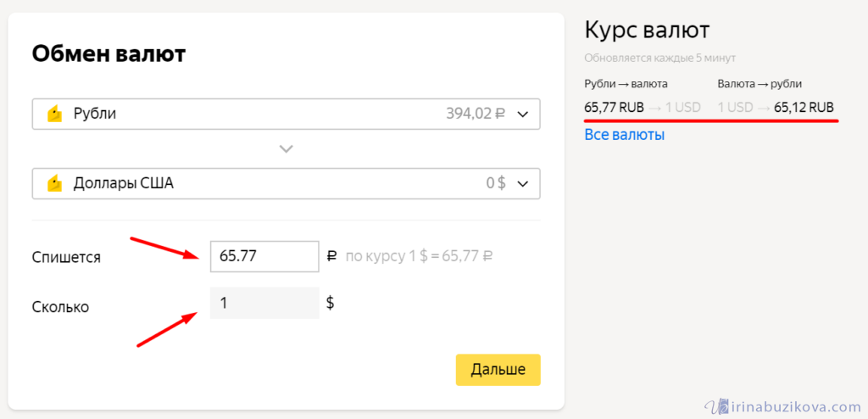Click the Обмен валют heading
The width and height of the screenshot is (868, 419).
tap(109, 54)
